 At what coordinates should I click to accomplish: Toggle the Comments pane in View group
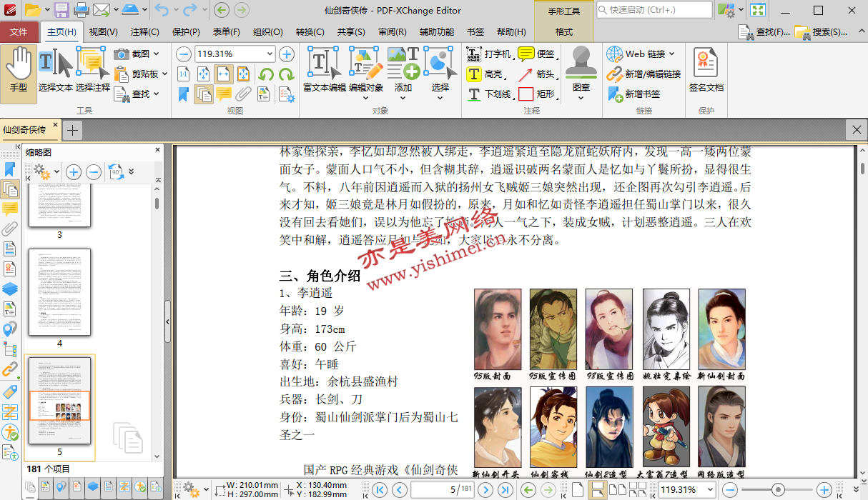tap(224, 94)
